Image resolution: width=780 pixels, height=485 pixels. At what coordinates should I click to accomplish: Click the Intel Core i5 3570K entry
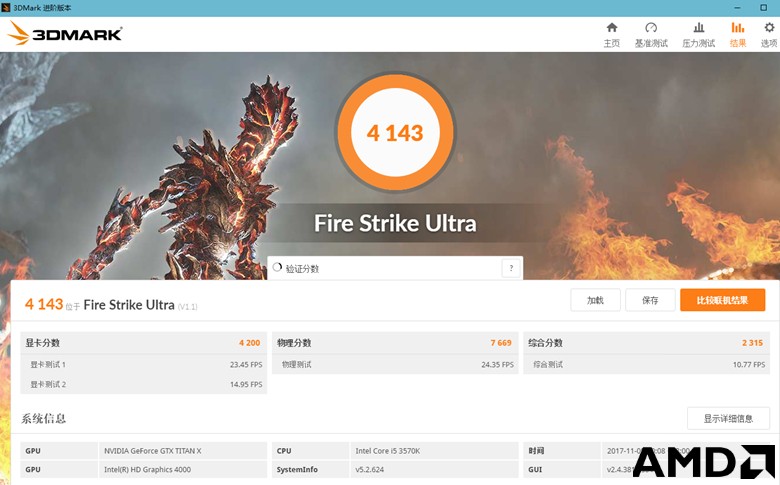click(x=388, y=451)
